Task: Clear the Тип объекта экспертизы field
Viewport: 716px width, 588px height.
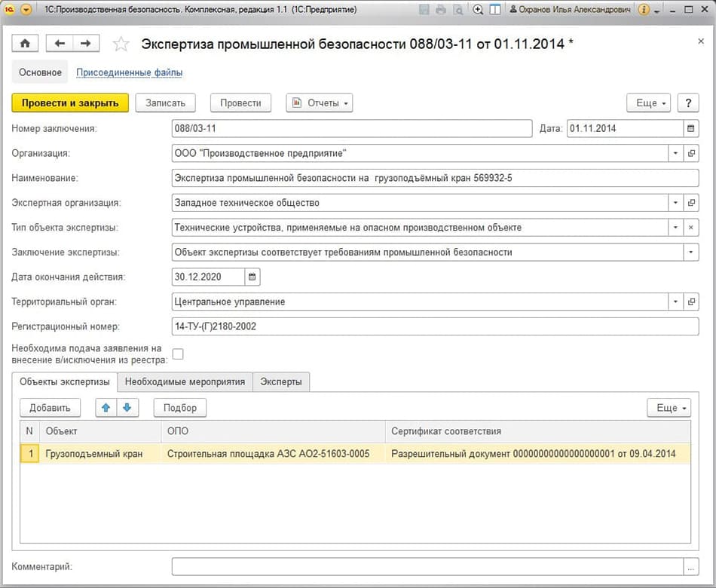Action: (691, 227)
